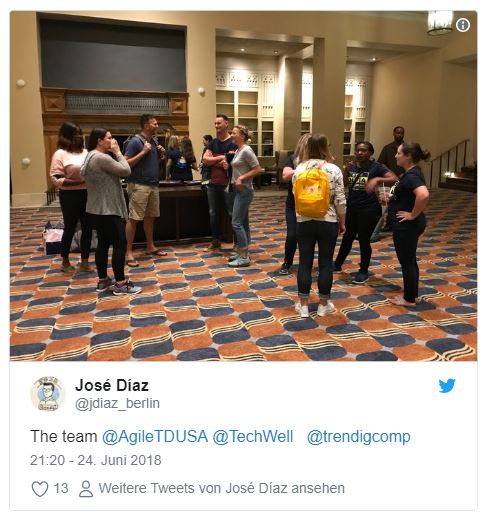Follow the @TechWell mention
488x519 pixels.
[x=253, y=436]
